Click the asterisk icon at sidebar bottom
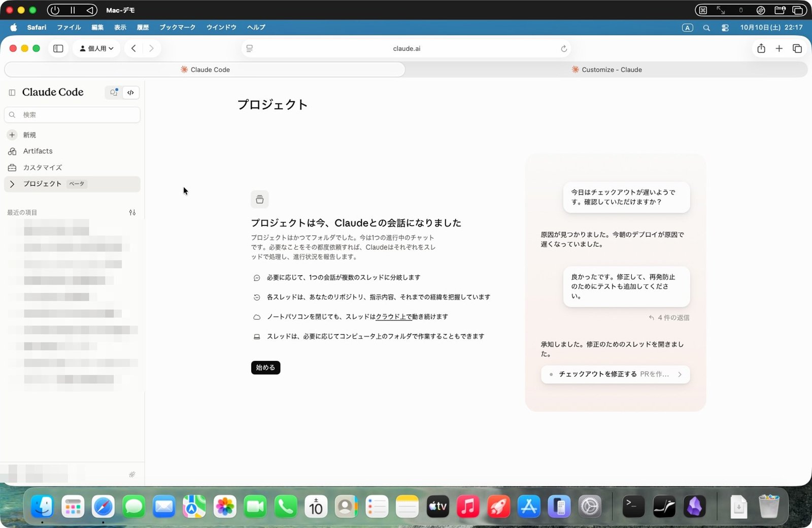 132,475
